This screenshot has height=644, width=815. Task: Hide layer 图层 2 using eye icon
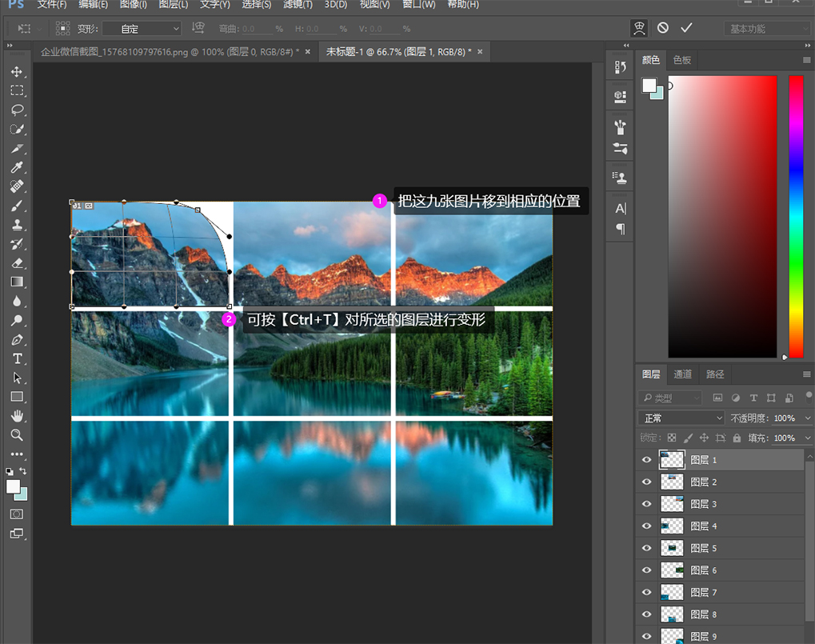click(x=646, y=482)
